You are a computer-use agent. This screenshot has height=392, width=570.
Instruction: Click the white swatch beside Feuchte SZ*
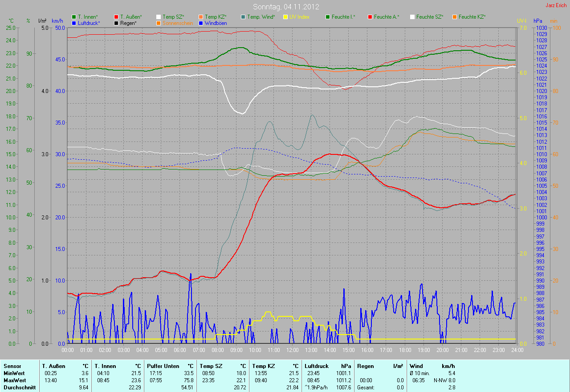tap(412, 17)
